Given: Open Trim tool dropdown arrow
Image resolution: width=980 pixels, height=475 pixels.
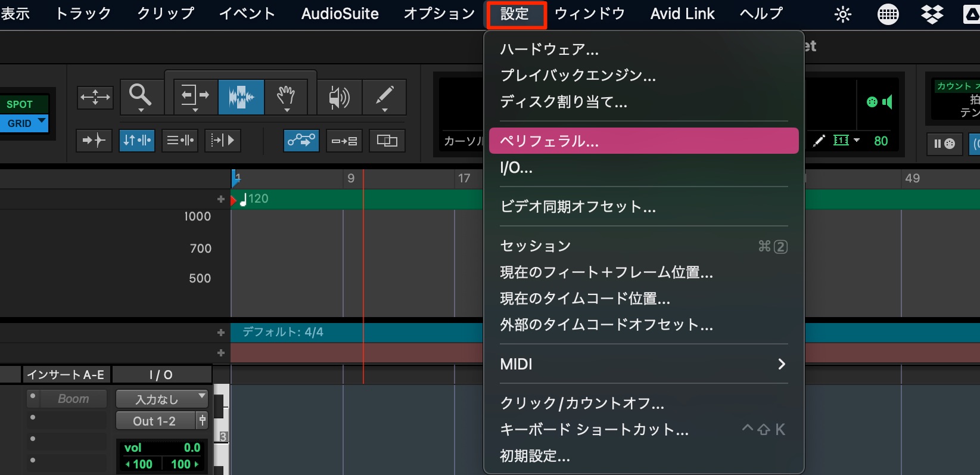Looking at the screenshot, I should point(195,110).
